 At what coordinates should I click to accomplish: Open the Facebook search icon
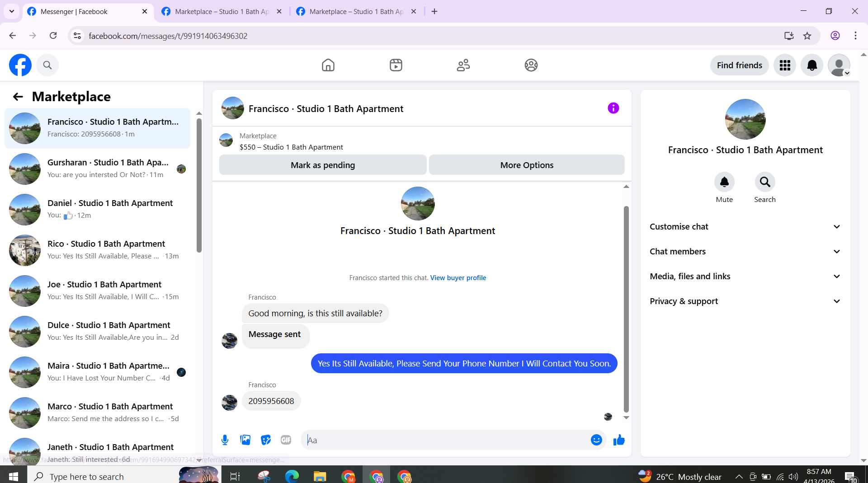point(47,65)
